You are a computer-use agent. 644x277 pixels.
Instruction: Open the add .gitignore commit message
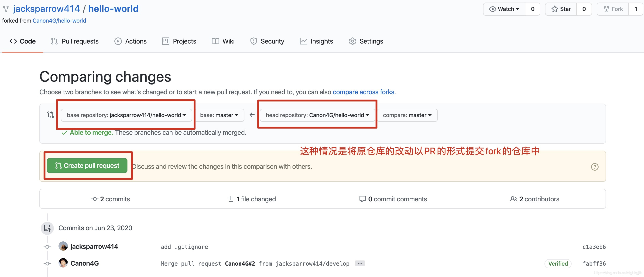click(184, 247)
